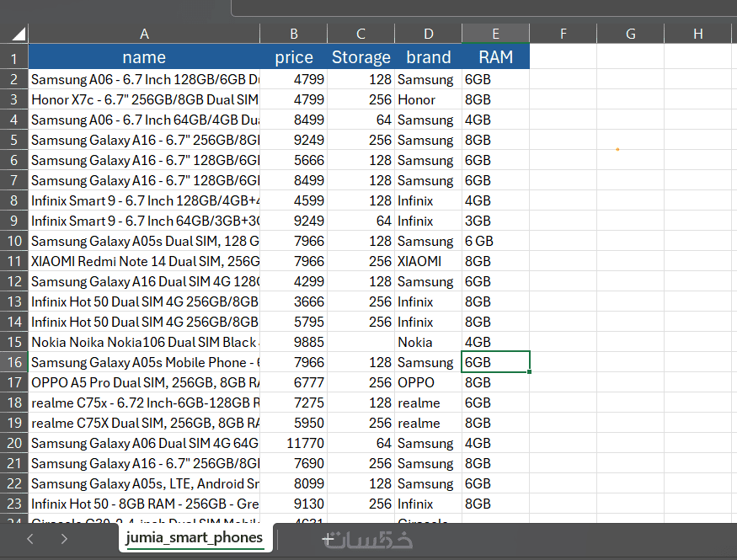Select column C header

[361, 34]
